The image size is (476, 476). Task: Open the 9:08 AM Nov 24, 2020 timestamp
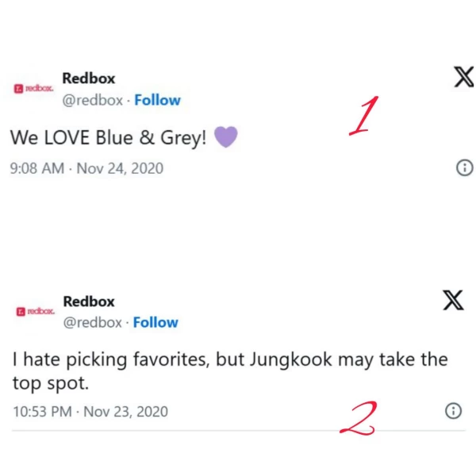tap(86, 168)
